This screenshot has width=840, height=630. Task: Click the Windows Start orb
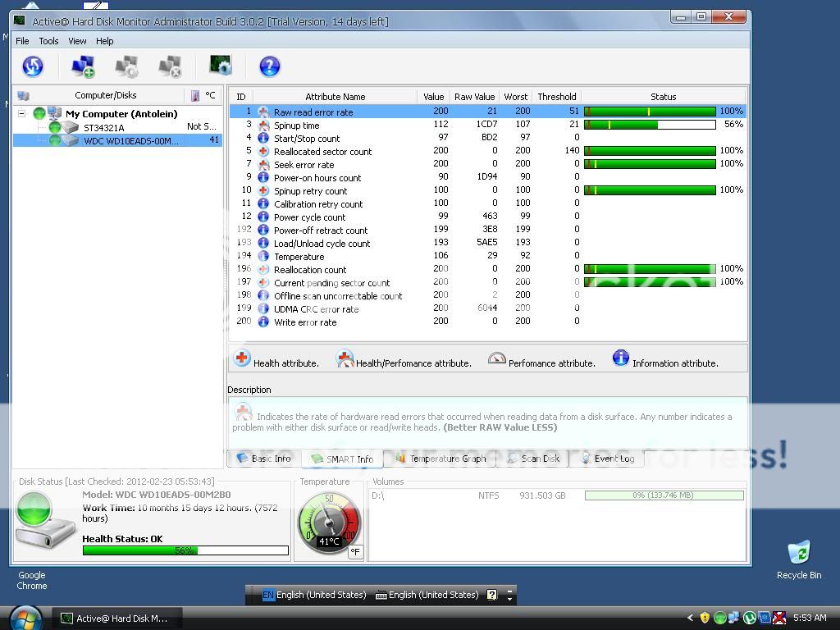pos(25,616)
